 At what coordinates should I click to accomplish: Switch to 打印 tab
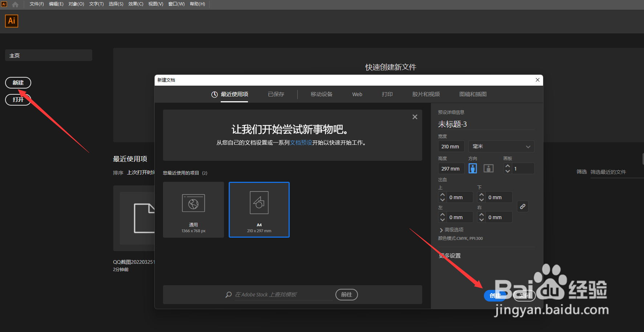click(387, 94)
